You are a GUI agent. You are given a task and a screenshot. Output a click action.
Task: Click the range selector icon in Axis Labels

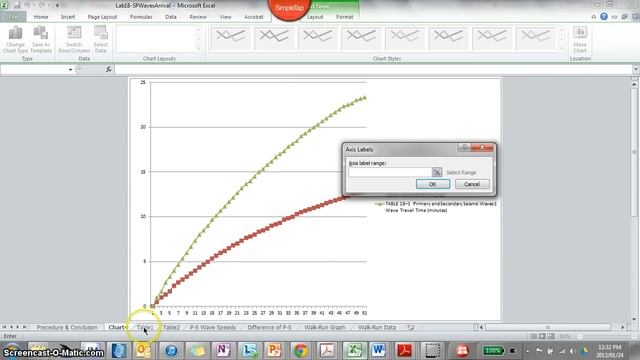pos(437,172)
